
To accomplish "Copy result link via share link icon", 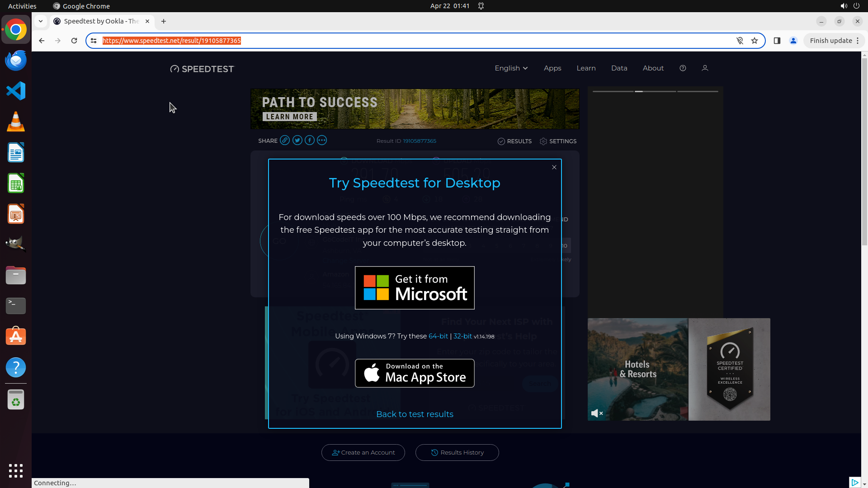I will click(285, 141).
